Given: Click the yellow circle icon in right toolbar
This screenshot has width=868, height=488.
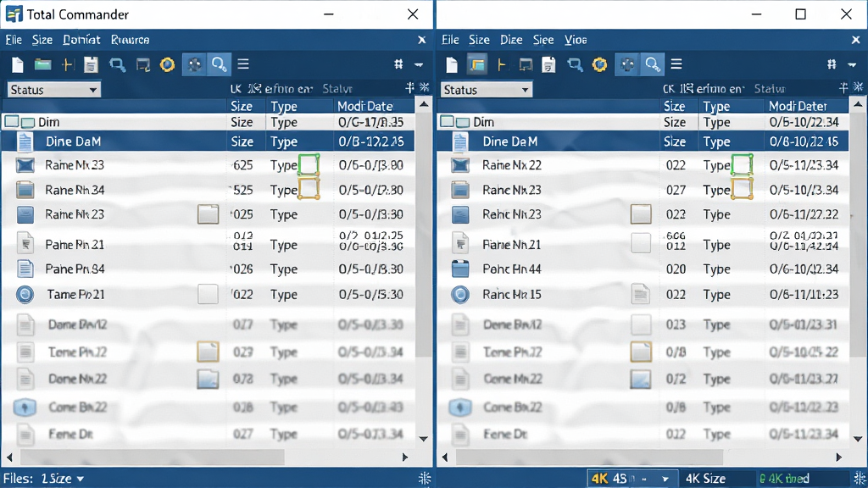Looking at the screenshot, I should (599, 64).
